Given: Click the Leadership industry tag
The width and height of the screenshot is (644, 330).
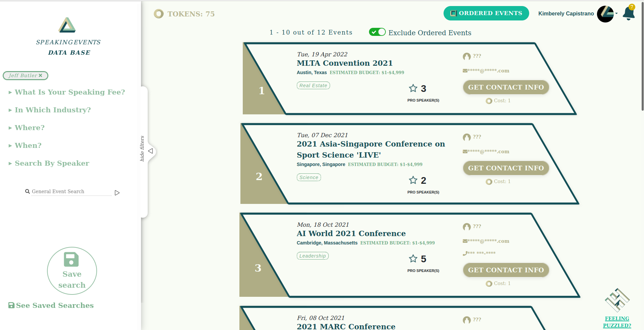Looking at the screenshot, I should tap(313, 256).
